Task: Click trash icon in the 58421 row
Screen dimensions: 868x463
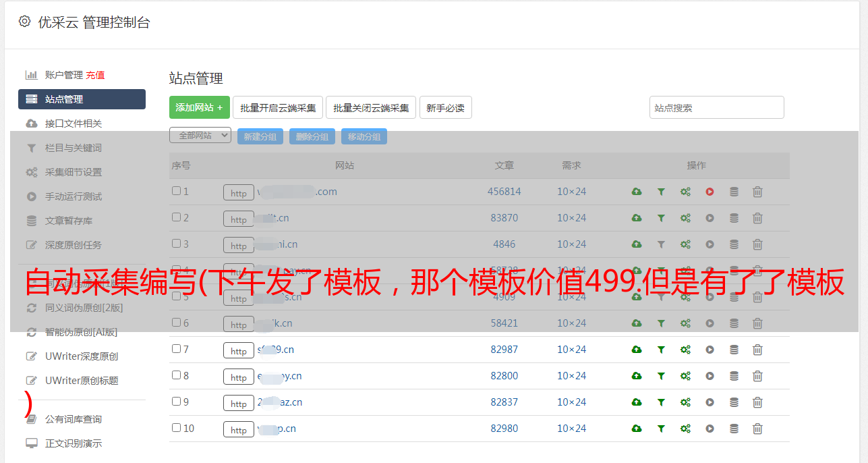Action: pyautogui.click(x=757, y=323)
